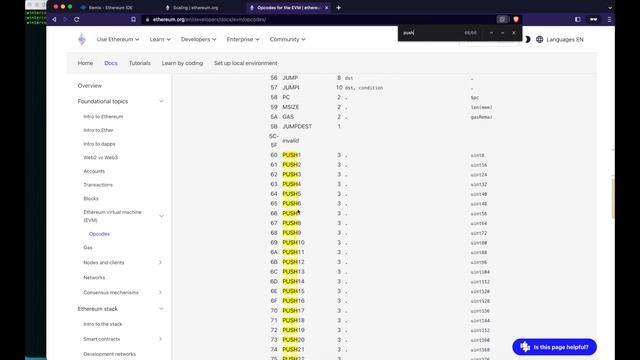The width and height of the screenshot is (640, 360).
Task: Open Development networks sidebar link
Action: 109,354
